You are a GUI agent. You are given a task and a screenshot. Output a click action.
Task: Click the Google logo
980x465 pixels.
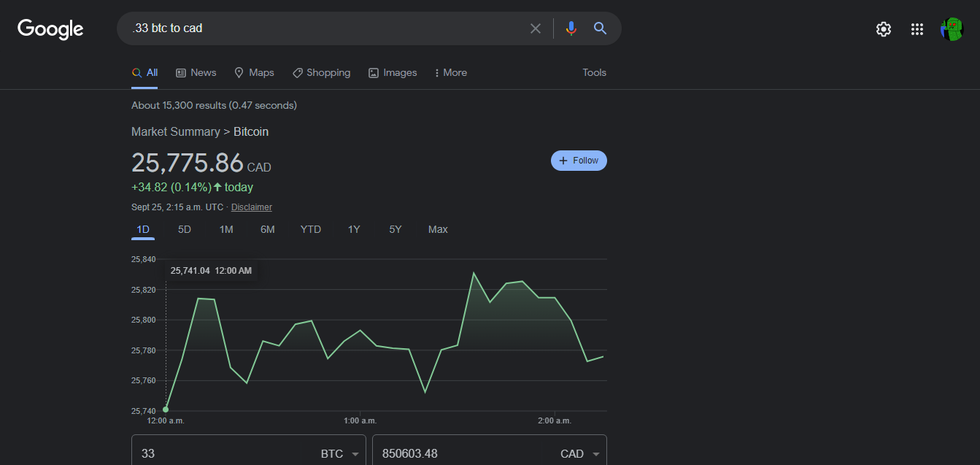[x=50, y=28]
